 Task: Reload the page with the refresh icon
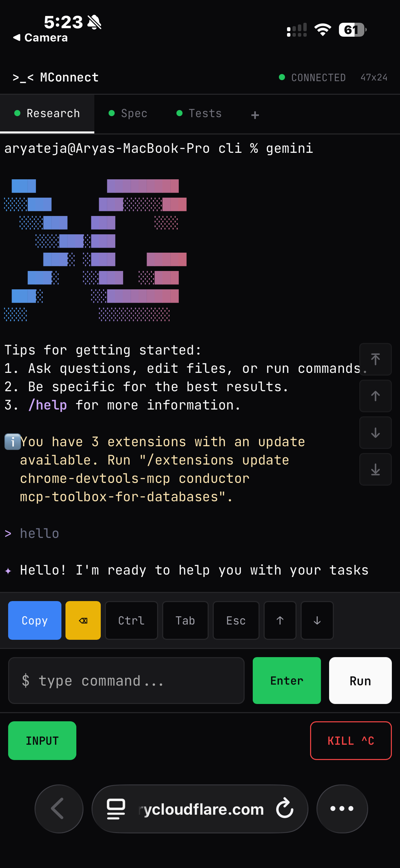285,808
